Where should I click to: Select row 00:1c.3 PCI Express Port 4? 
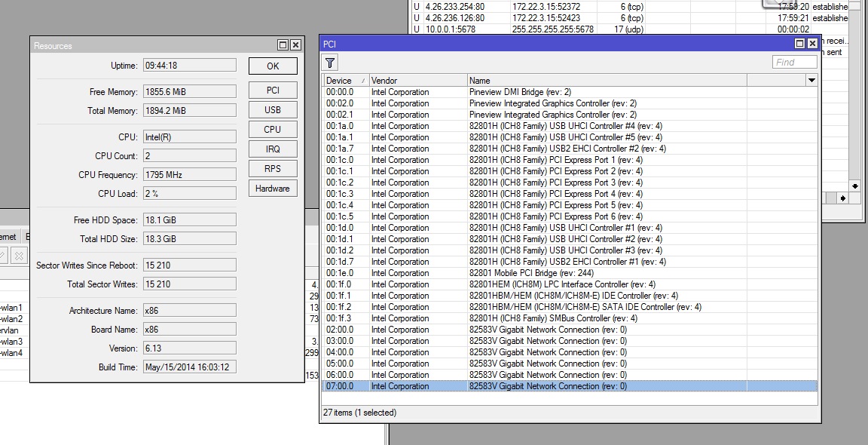[570, 194]
